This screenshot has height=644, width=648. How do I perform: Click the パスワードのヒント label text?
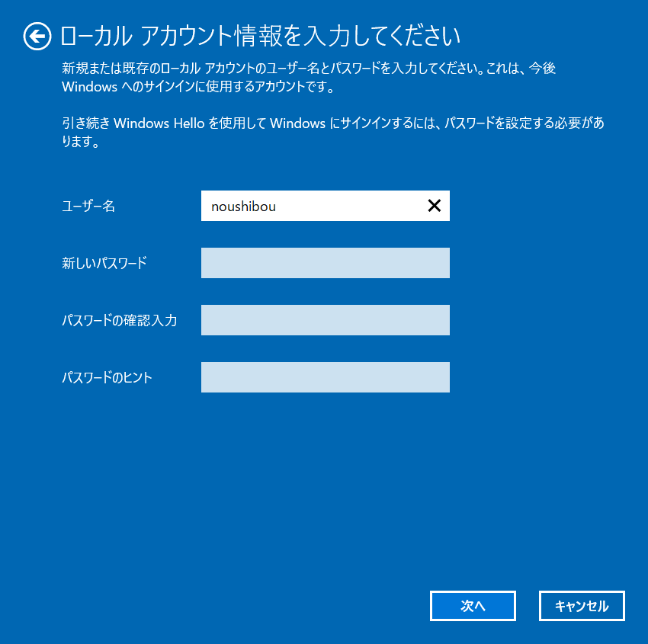coord(107,377)
